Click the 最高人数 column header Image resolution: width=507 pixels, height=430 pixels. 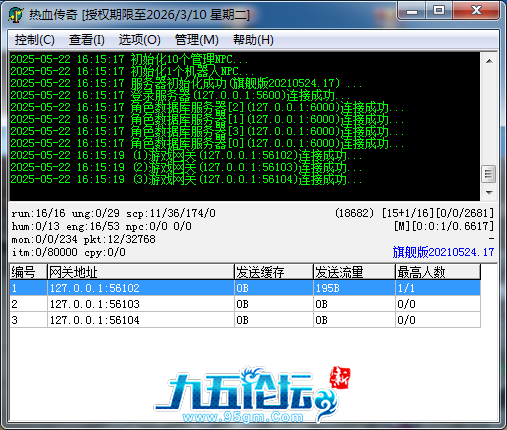pyautogui.click(x=438, y=272)
